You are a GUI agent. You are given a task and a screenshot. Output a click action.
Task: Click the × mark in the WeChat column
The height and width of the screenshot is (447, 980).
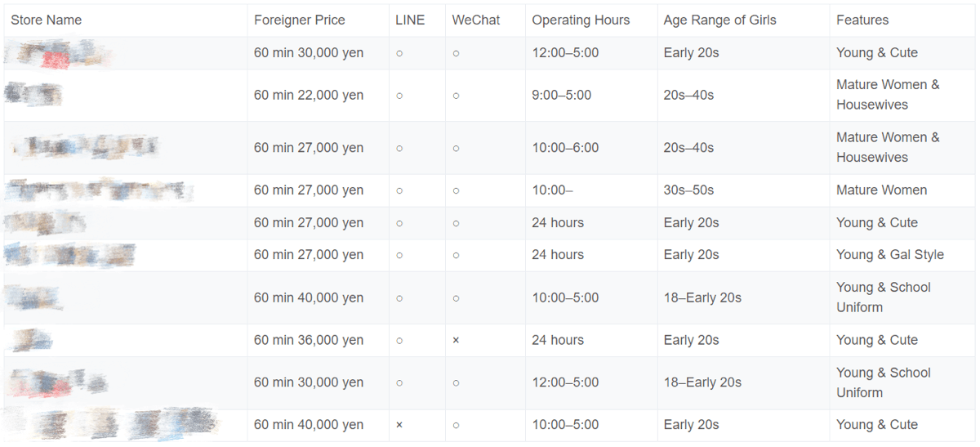(x=456, y=340)
